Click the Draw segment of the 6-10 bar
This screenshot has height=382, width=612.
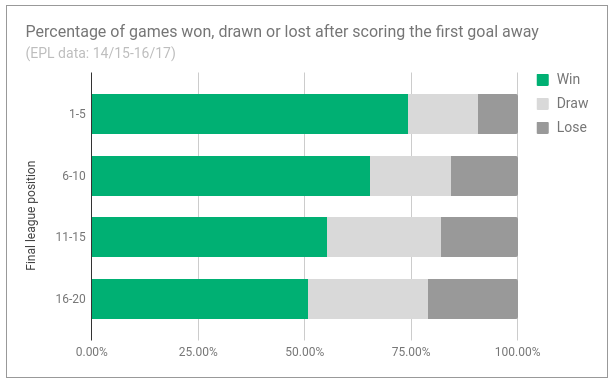pos(411,176)
